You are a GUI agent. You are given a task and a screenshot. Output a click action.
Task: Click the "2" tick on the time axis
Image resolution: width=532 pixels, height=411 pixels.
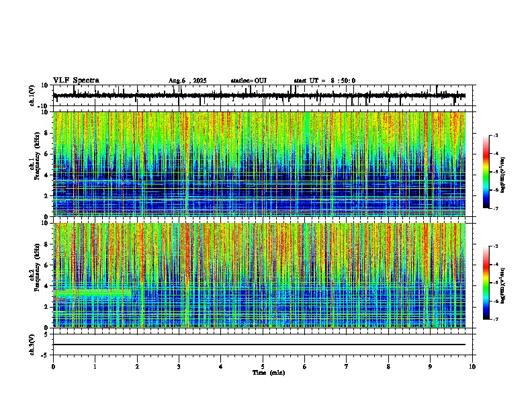137,367
